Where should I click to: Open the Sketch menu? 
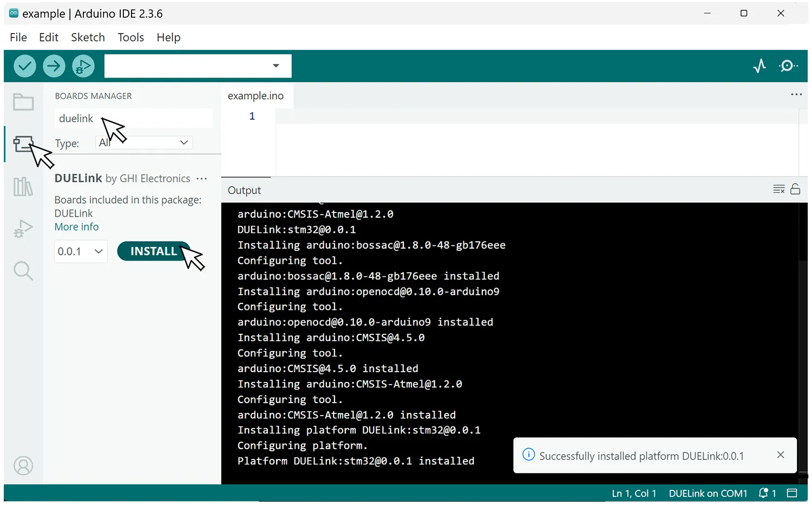point(88,37)
